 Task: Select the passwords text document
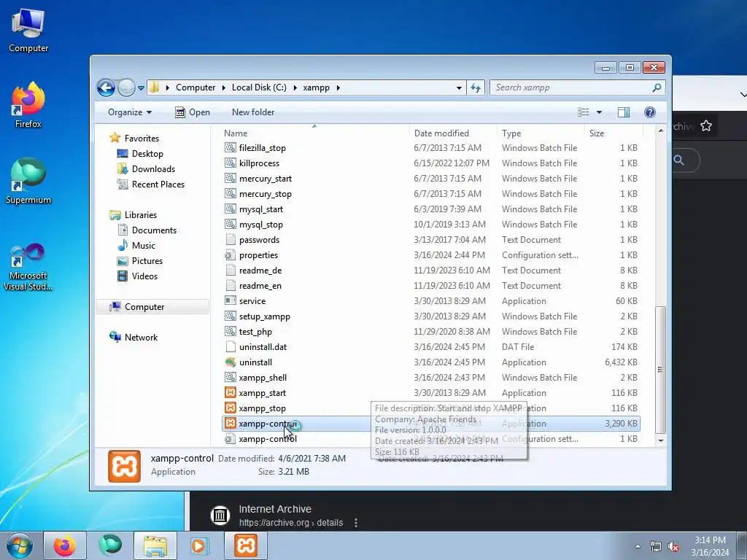(x=259, y=240)
